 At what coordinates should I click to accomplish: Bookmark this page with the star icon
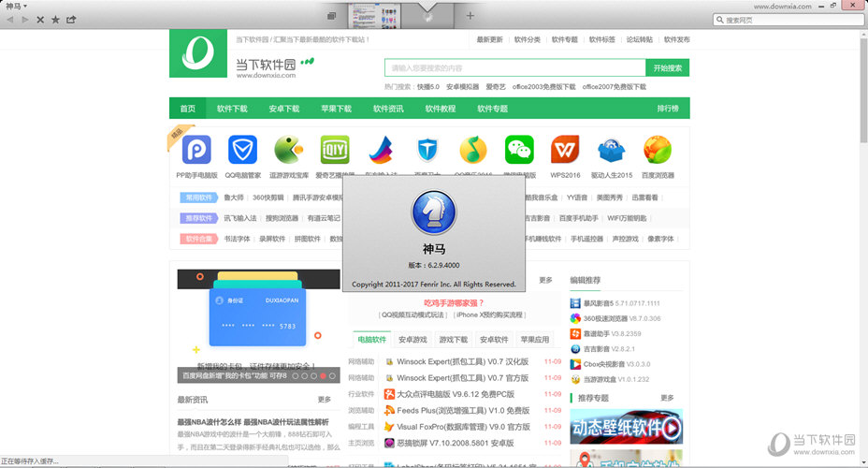(55, 20)
